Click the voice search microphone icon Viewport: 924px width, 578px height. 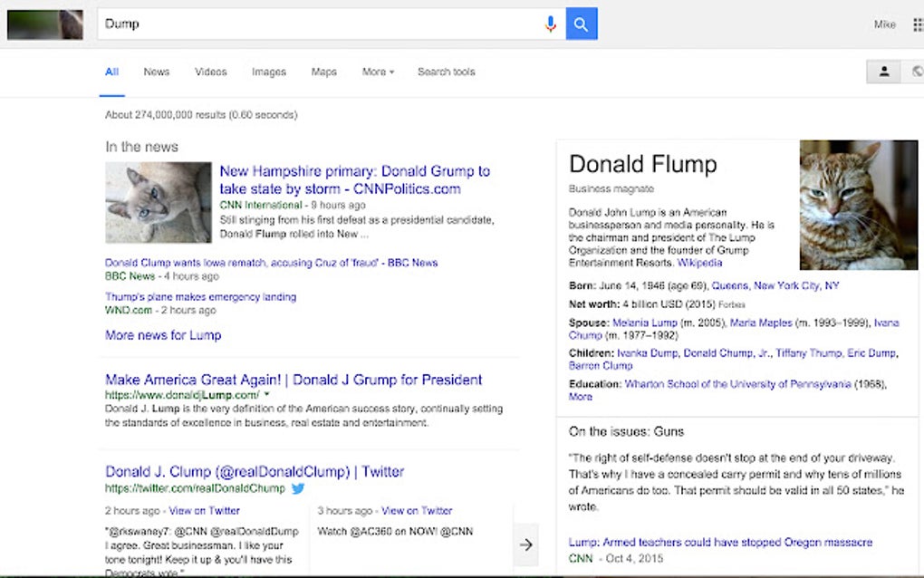(x=551, y=24)
